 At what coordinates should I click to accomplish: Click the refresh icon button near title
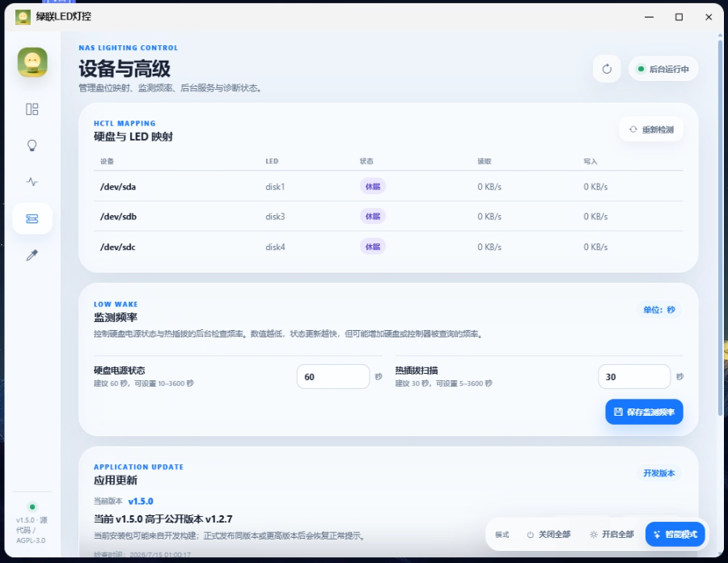click(607, 69)
